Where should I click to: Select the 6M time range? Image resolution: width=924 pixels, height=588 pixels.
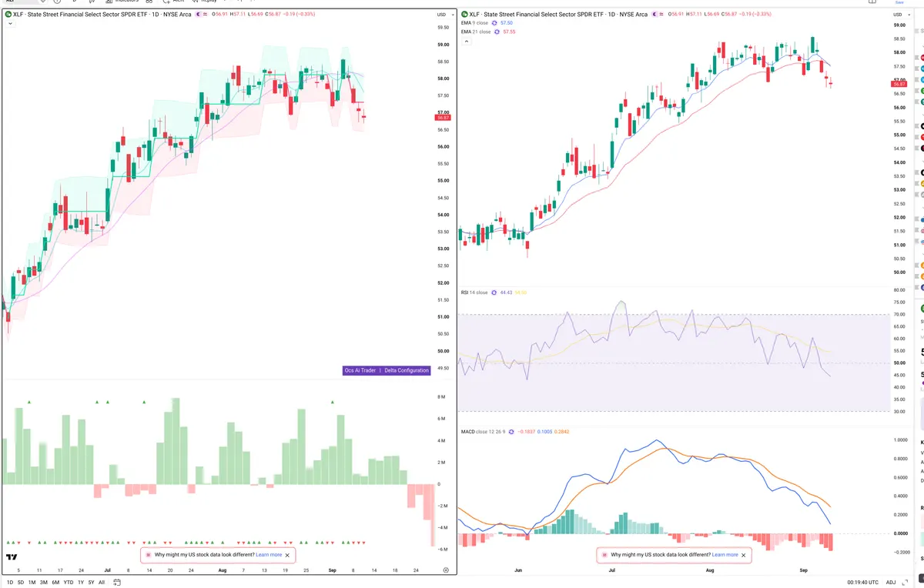55,583
